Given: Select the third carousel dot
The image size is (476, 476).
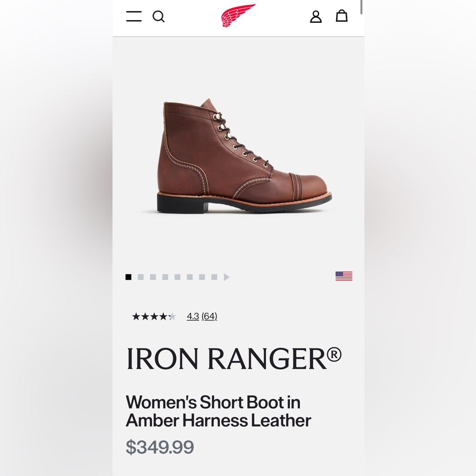Looking at the screenshot, I should click(152, 277).
